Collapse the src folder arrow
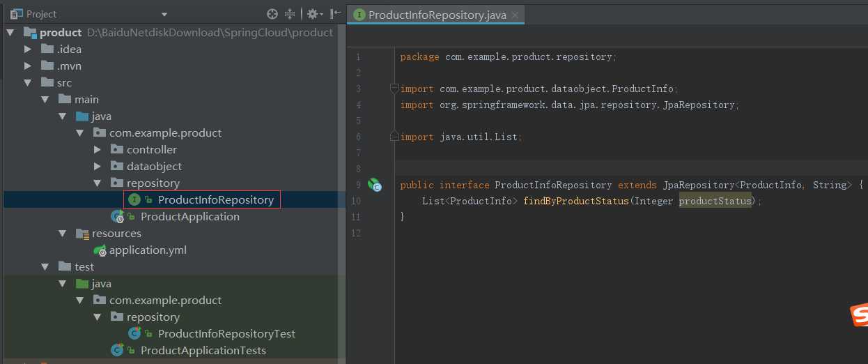The height and width of the screenshot is (364, 868). pyautogui.click(x=28, y=82)
